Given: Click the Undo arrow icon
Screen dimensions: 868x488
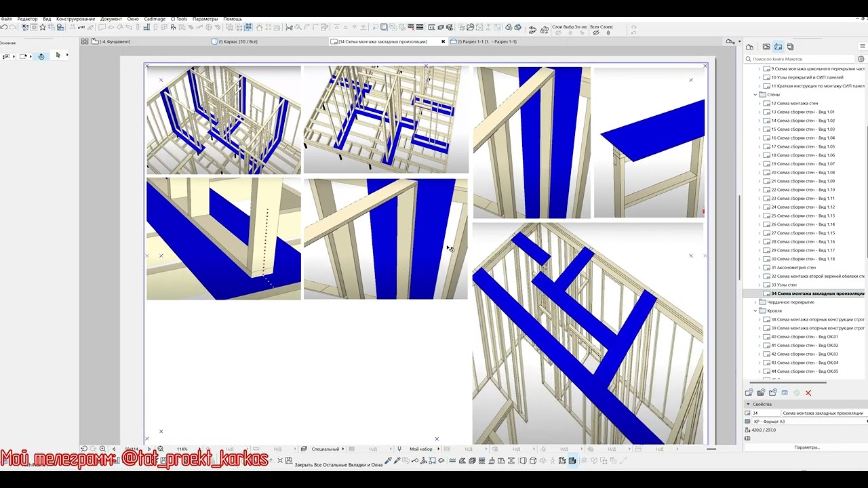Looking at the screenshot, I should (4, 28).
